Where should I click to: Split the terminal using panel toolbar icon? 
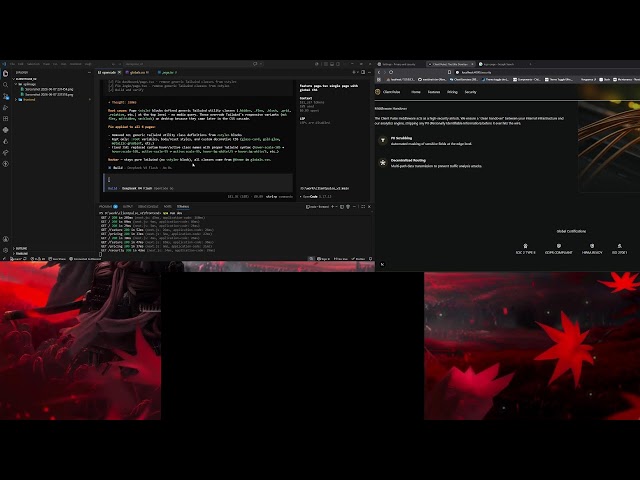(342, 207)
